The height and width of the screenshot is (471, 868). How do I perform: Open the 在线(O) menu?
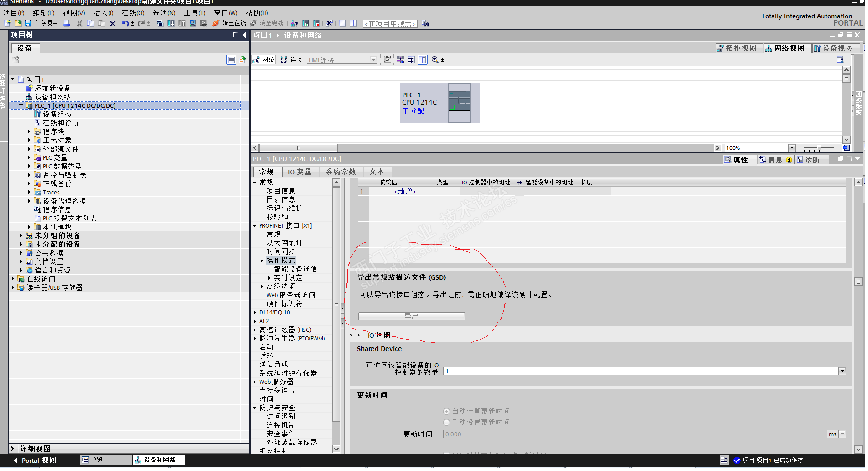(133, 13)
